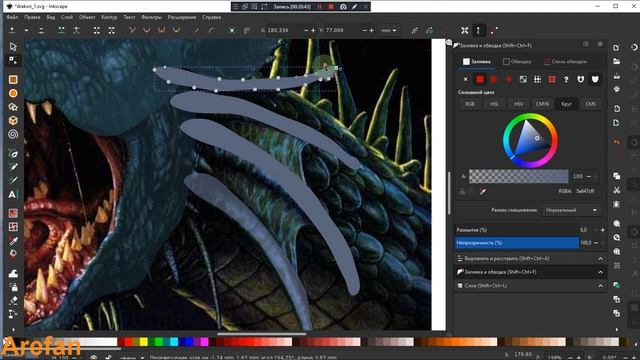Choose the RGB color mode button
The width and height of the screenshot is (640, 360).
click(470, 104)
